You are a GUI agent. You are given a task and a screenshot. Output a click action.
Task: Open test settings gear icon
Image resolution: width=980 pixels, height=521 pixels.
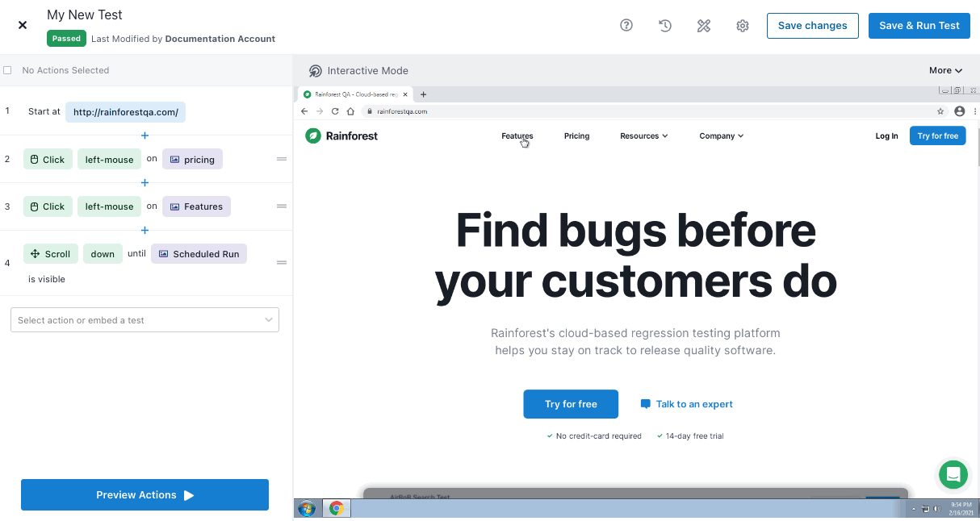click(x=743, y=25)
